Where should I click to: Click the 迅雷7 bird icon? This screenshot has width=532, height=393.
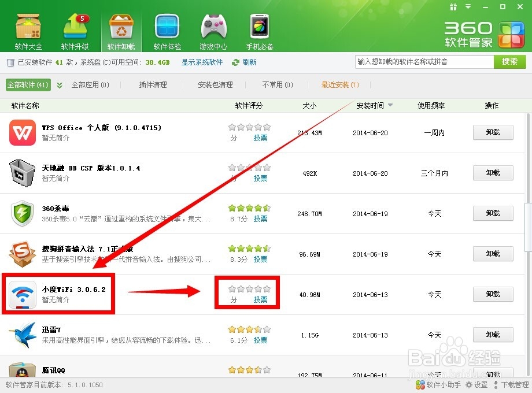click(x=23, y=335)
